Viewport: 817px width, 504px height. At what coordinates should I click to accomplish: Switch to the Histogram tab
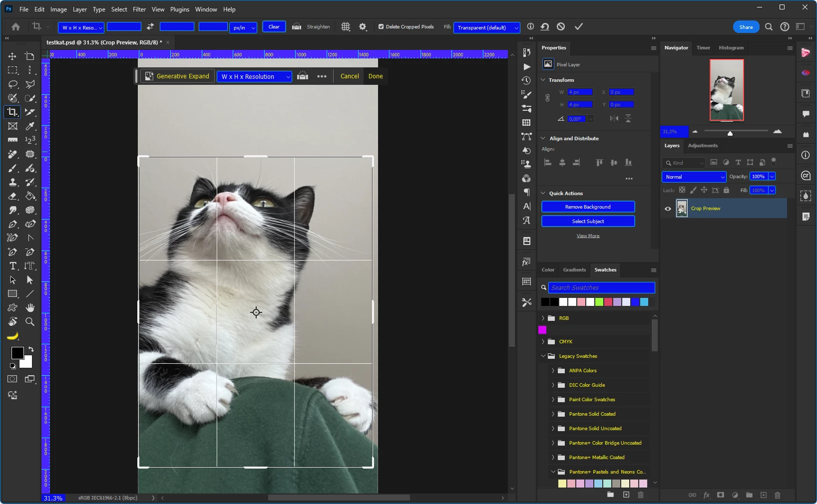coord(731,48)
